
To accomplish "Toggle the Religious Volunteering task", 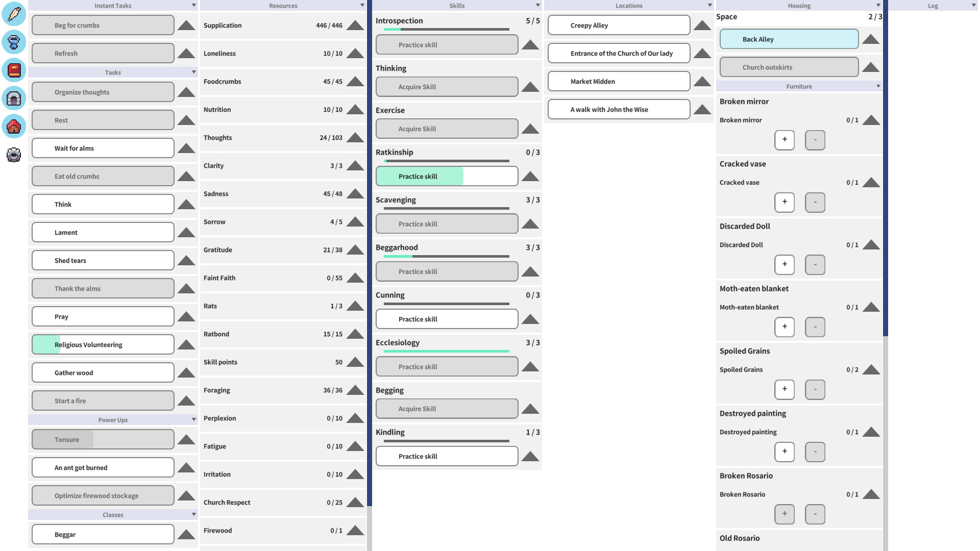I will (x=103, y=344).
